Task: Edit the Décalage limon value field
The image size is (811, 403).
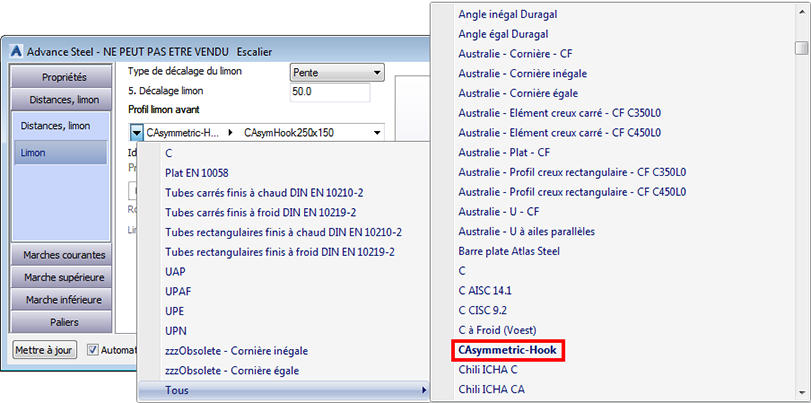Action: click(x=330, y=93)
